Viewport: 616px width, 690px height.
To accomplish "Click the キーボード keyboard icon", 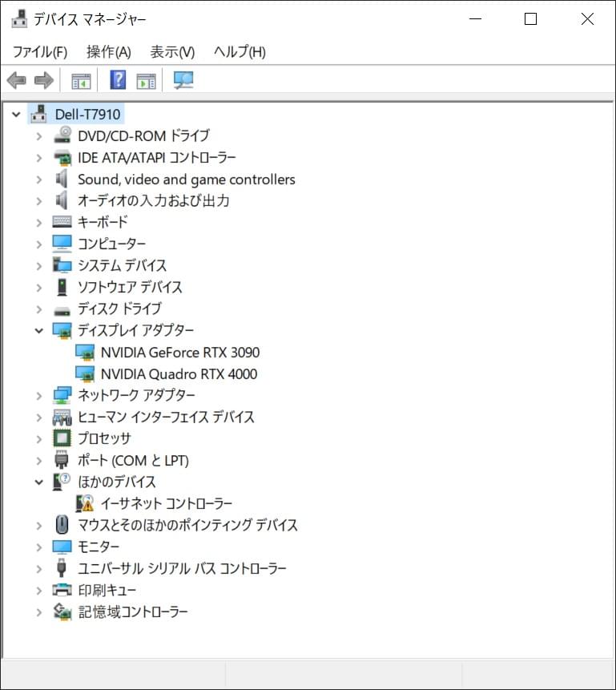I will tap(62, 221).
